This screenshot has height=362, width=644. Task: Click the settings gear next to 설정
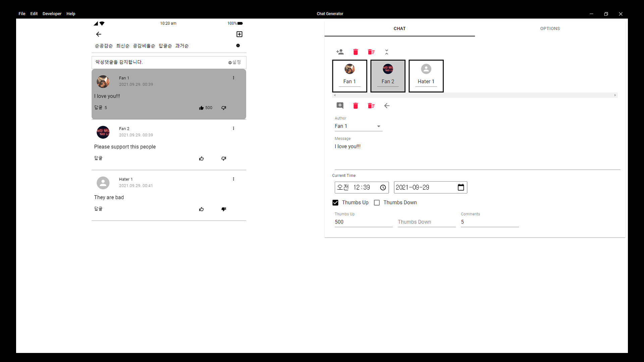[230, 62]
